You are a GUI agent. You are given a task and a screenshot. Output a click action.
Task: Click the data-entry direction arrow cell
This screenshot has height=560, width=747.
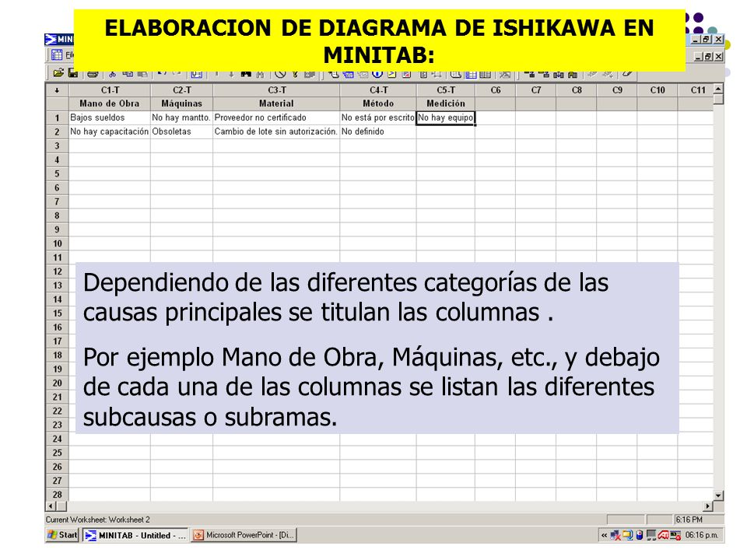pos(57,90)
